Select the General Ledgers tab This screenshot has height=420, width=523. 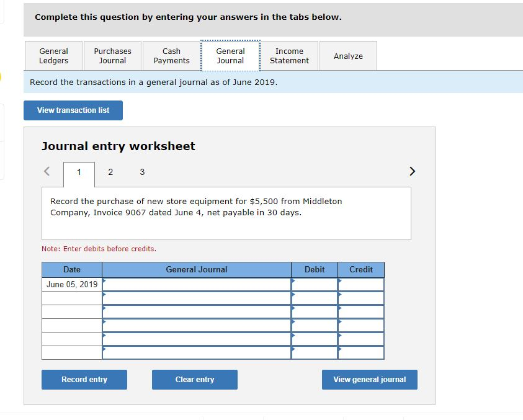click(53, 55)
